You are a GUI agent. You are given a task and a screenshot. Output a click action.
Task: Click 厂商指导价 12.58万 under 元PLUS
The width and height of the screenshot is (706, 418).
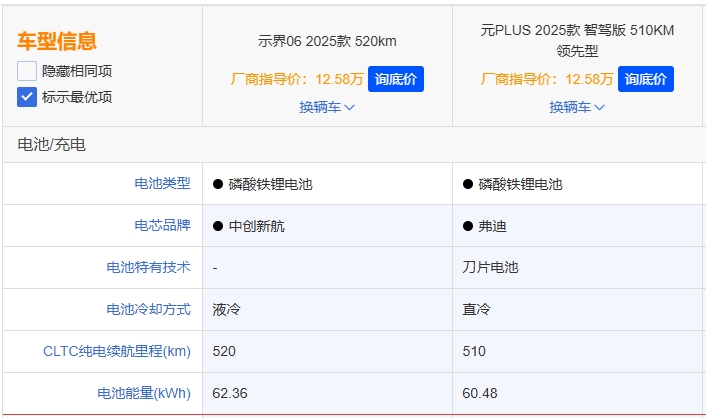pyautogui.click(x=547, y=79)
